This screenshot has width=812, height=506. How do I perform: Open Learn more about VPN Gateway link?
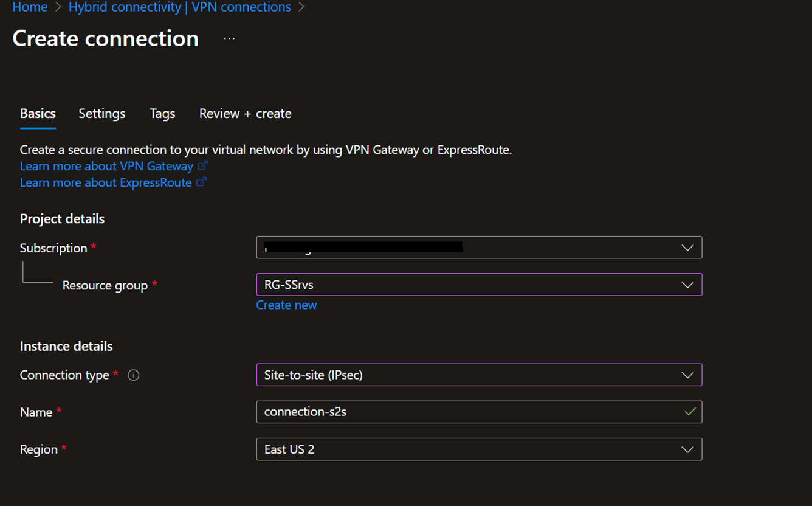(x=106, y=166)
